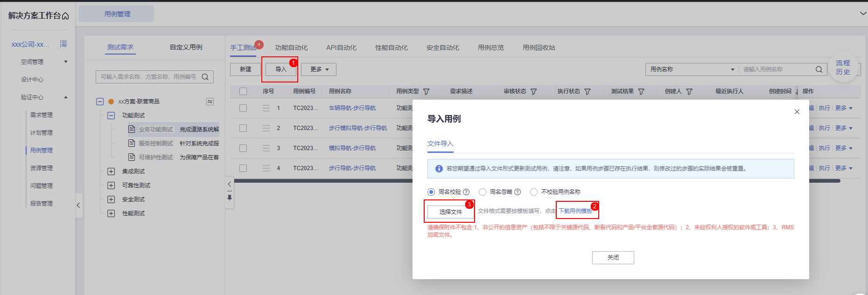Collapse the left sidebar with the arrow handle
Image resolution: width=868 pixels, height=295 pixels.
pyautogui.click(x=78, y=205)
